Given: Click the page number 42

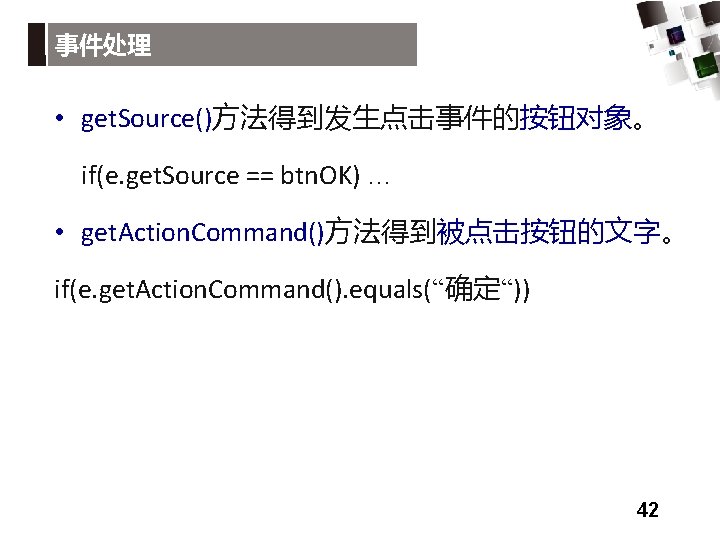Looking at the screenshot, I should click(647, 510).
